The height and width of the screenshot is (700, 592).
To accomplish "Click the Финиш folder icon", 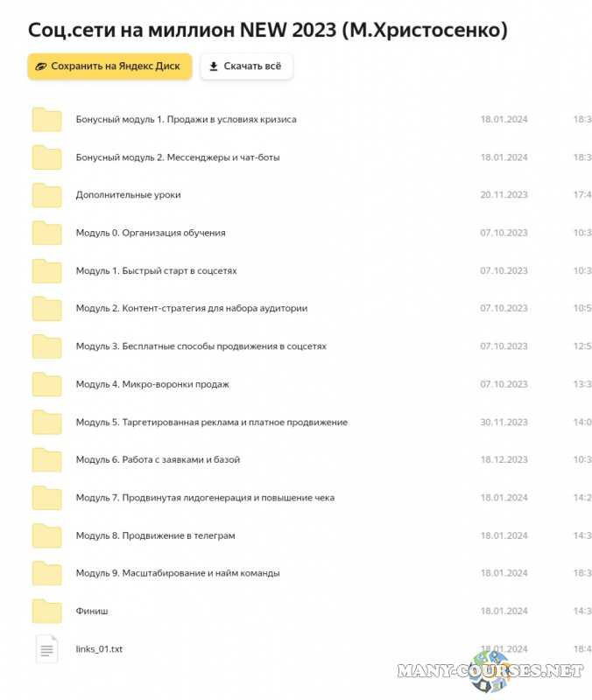I will click(46, 611).
